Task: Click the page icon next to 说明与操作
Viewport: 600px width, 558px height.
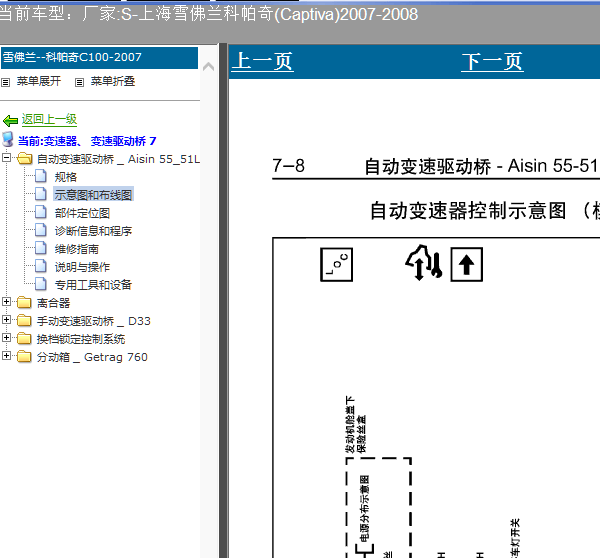Action: [x=41, y=266]
